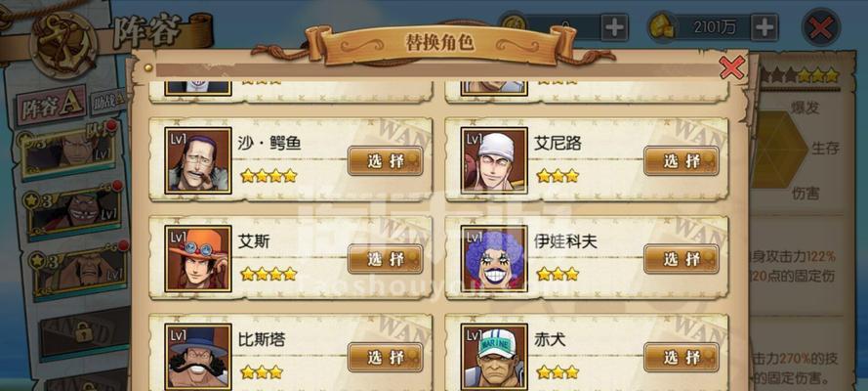Tap the plus button beside first currency
Viewport: 868px width, 391px height.
coord(614,27)
